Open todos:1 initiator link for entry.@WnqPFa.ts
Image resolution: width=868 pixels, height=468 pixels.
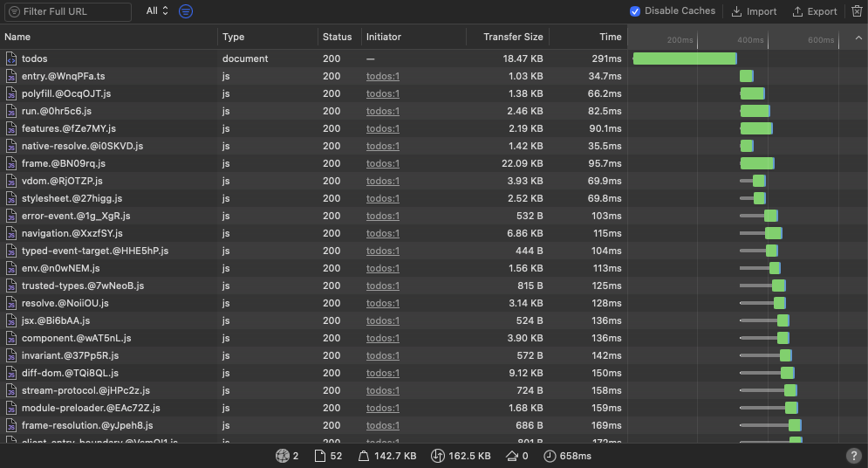click(382, 76)
